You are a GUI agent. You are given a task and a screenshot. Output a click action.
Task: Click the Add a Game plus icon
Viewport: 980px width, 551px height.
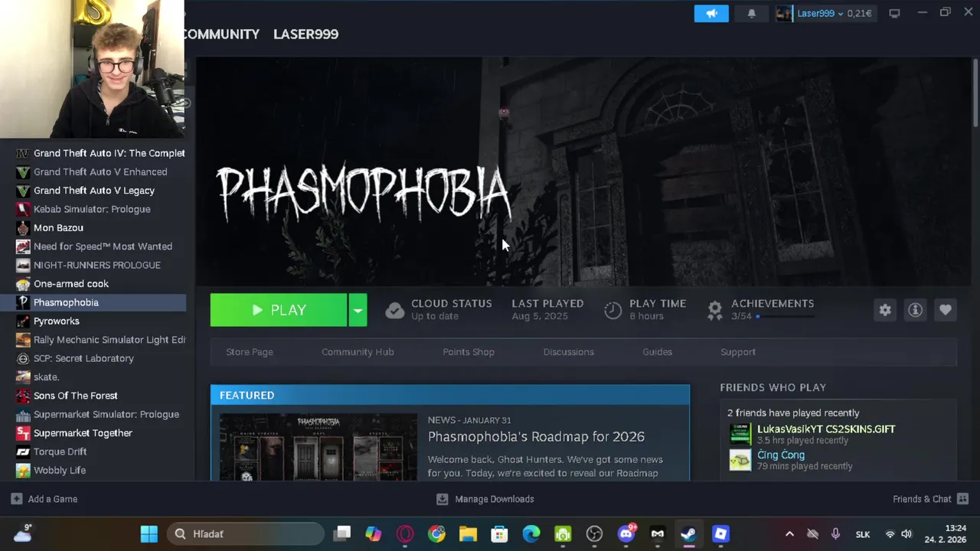16,499
